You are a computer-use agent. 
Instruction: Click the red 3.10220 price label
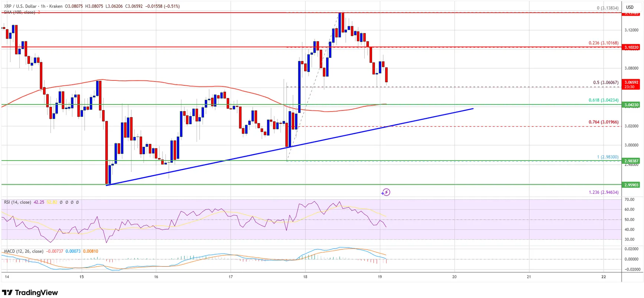coord(631,47)
